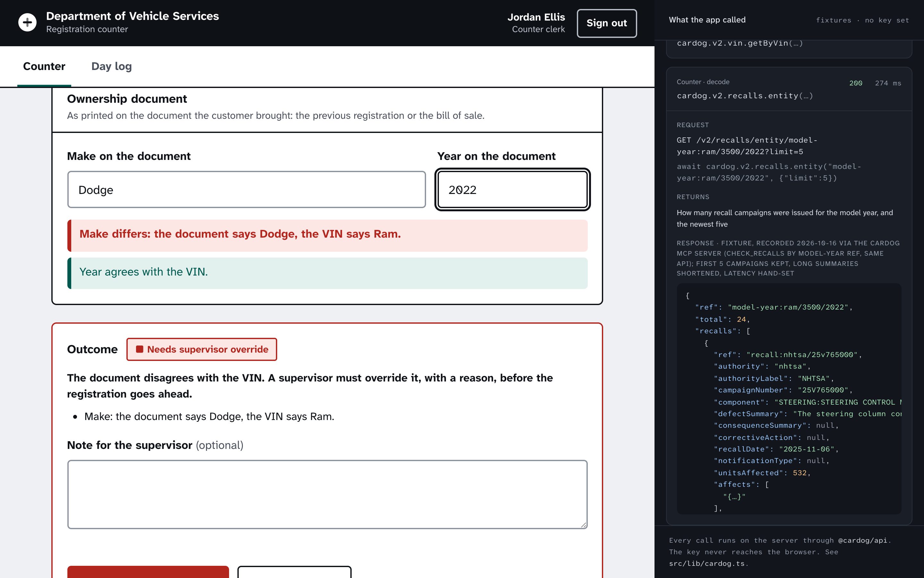
Task: Click the Make: Dodge vs Ram bullet item
Action: (209, 416)
